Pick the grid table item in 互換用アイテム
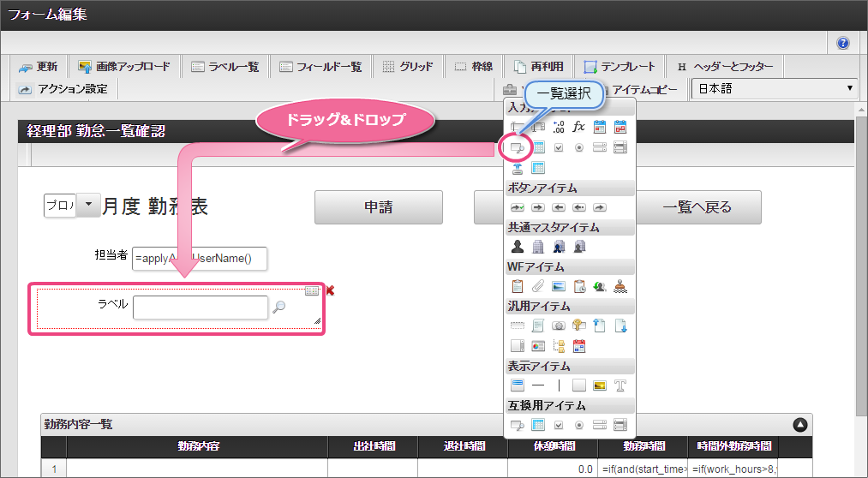868x478 pixels. coord(538,424)
